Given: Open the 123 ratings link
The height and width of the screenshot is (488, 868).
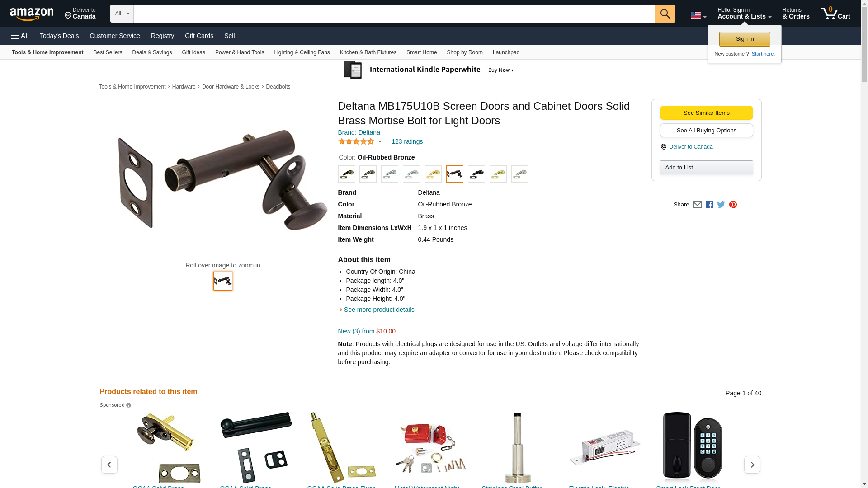Looking at the screenshot, I should pyautogui.click(x=407, y=141).
